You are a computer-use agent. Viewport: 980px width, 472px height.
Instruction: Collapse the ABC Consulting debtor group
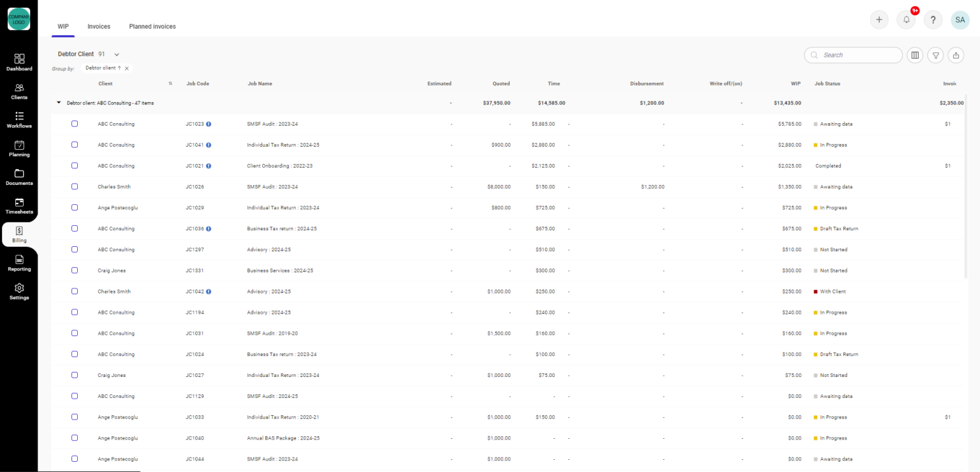click(x=59, y=103)
